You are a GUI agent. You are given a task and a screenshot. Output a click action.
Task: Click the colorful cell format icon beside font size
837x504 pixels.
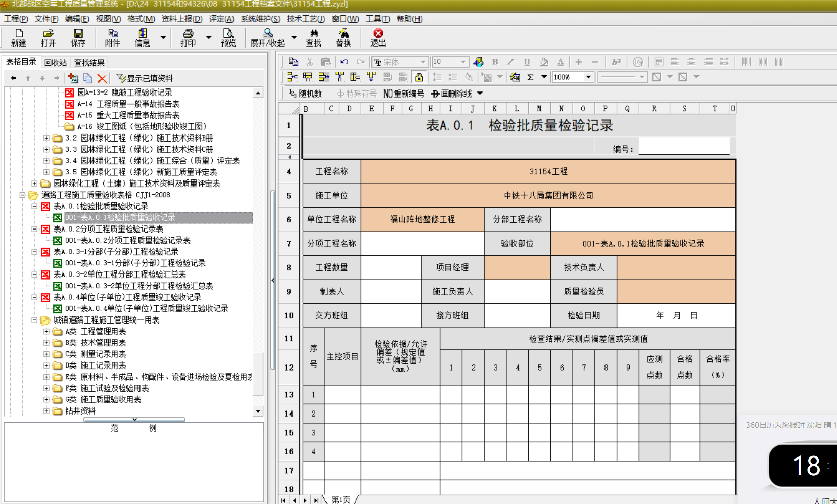tap(478, 62)
